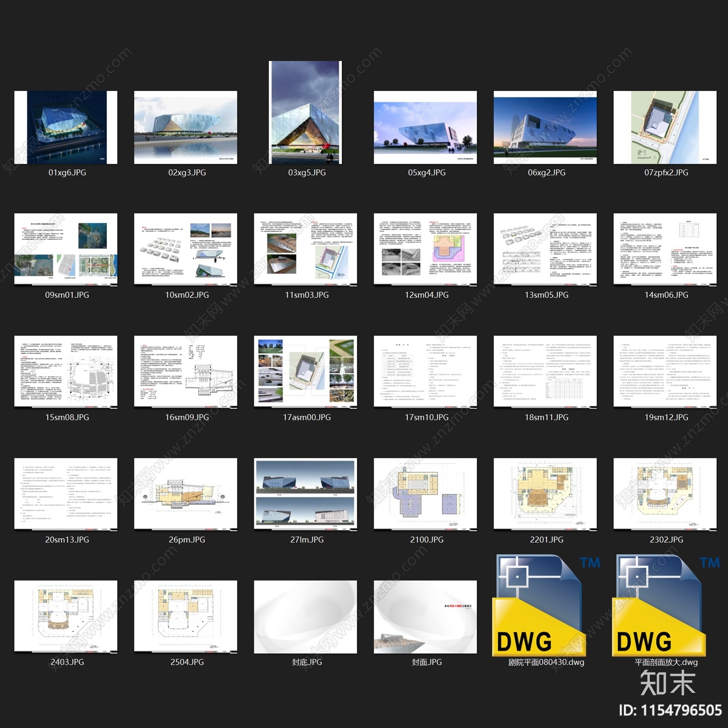Click the 11sm03.JPG file name
Viewport: 728px width, 728px height.
coord(307,295)
